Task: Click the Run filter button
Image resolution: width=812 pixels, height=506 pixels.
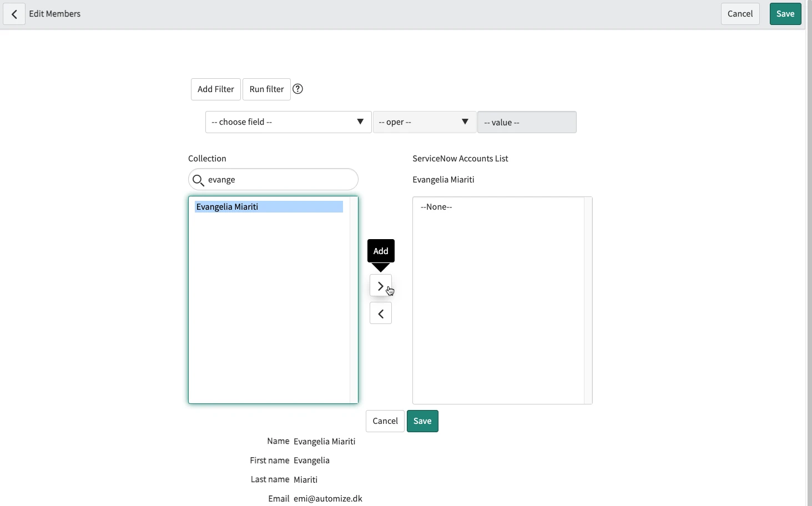Action: pos(266,89)
